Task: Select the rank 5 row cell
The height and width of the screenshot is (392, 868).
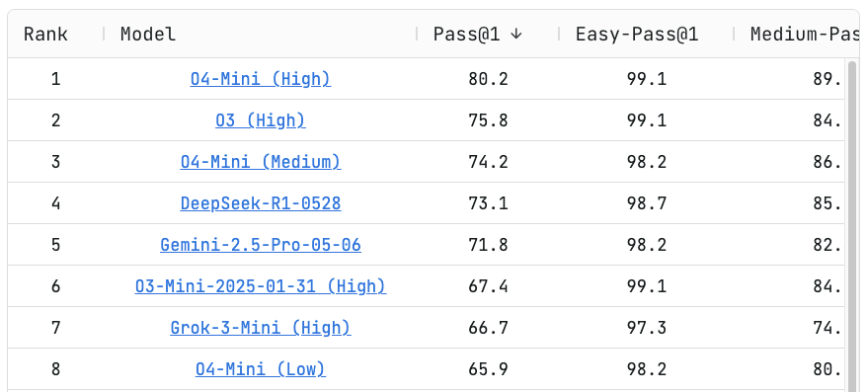Action: [55, 245]
